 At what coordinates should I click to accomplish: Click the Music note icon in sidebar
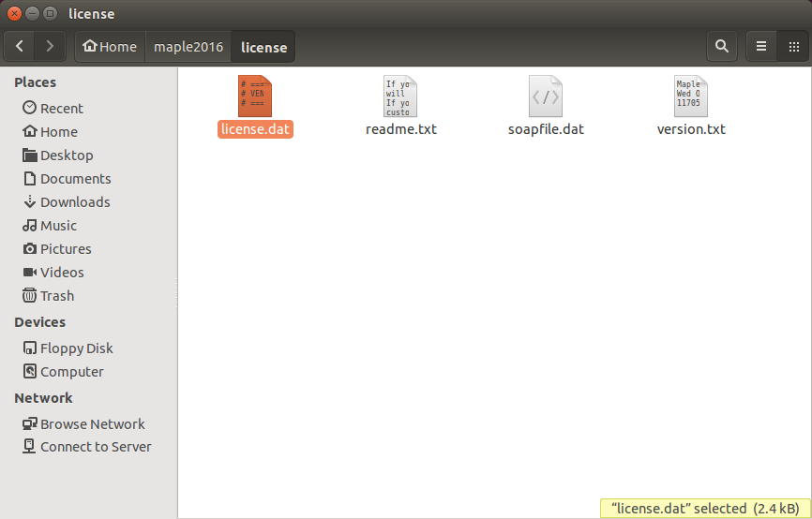[29, 225]
